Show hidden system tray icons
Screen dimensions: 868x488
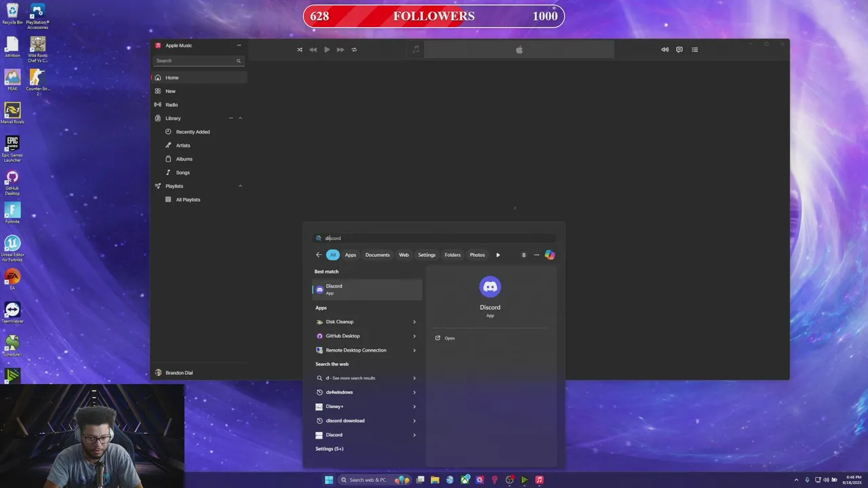pyautogui.click(x=797, y=480)
